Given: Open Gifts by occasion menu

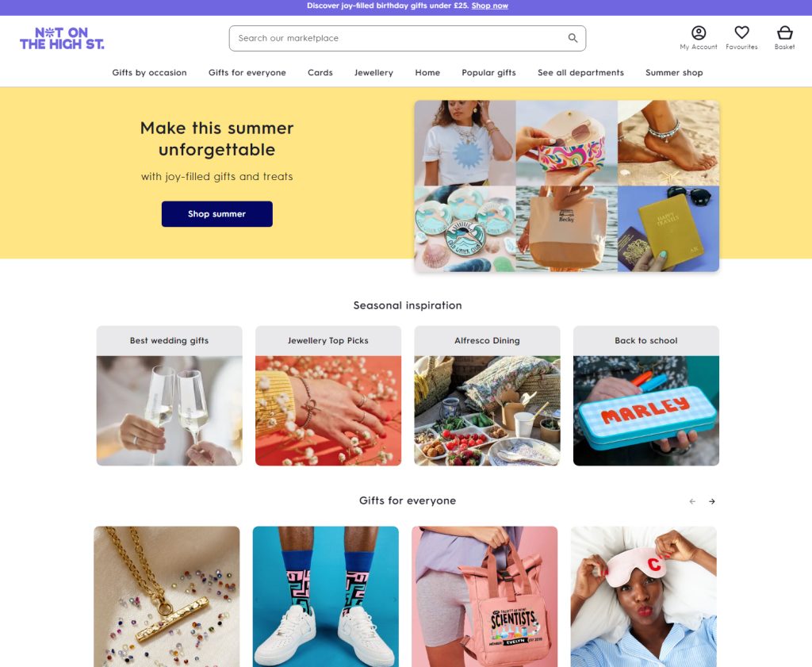Looking at the screenshot, I should click(x=149, y=72).
